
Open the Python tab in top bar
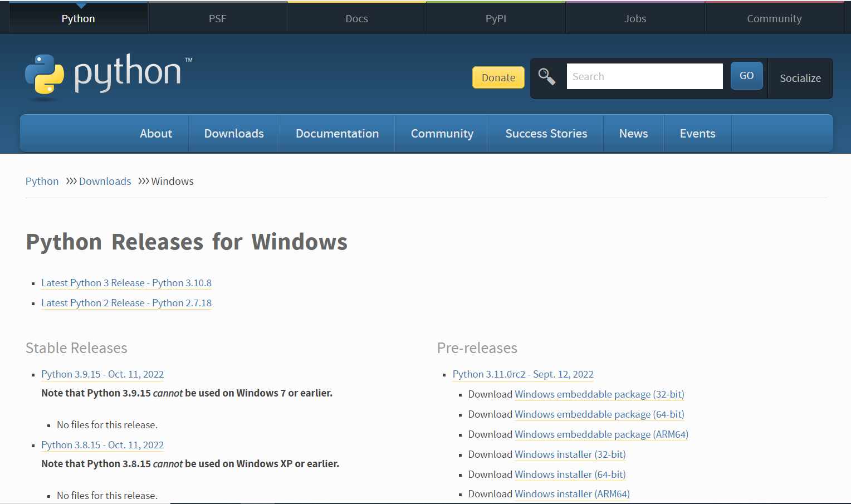coord(79,18)
